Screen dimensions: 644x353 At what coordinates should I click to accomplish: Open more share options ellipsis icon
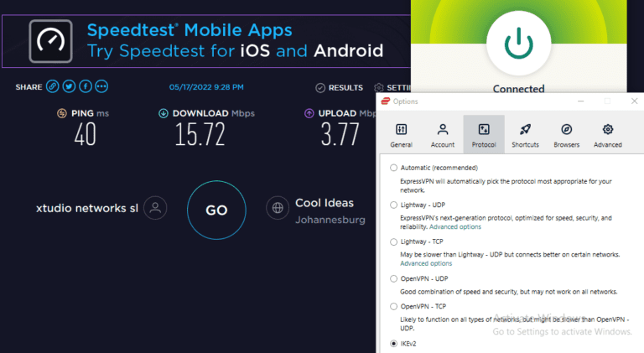click(101, 86)
